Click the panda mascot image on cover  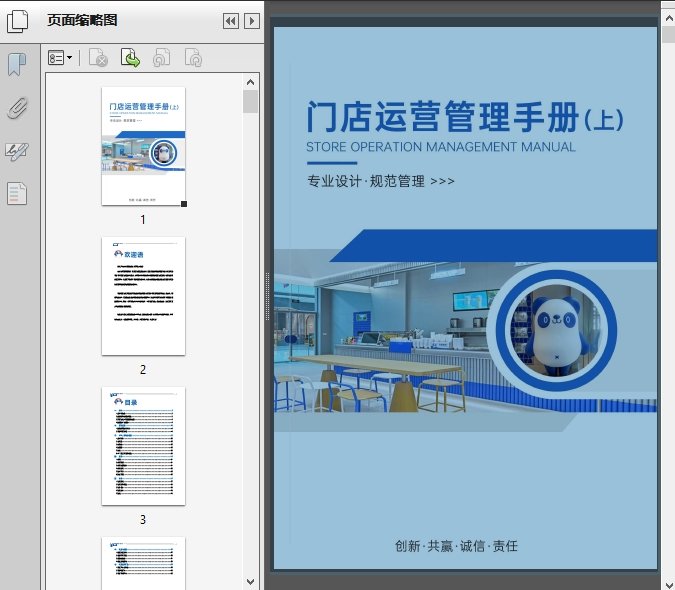coord(557,331)
